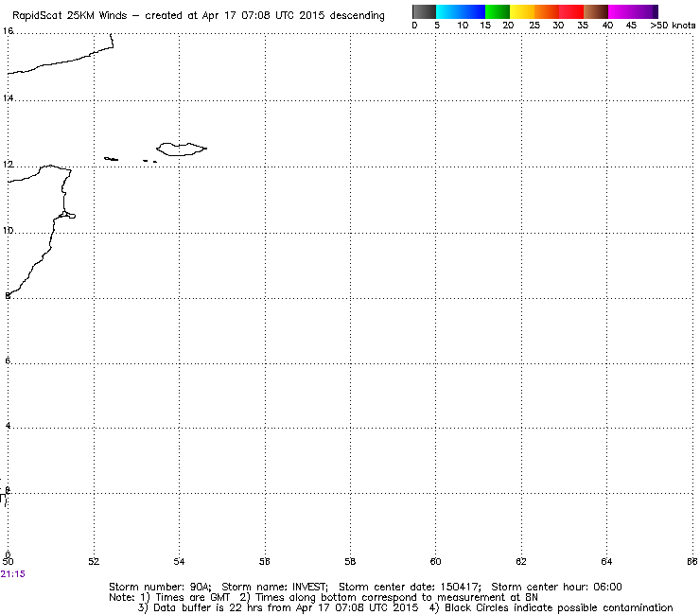700x615 pixels.
Task: Click the purple "21:15" time stamp
Action: coord(13,574)
